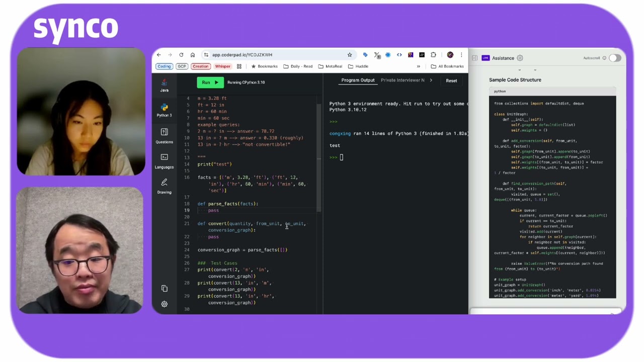Screen dimensions: 644x362
Task: Open the Extensions puzzle menu
Action: [433, 55]
